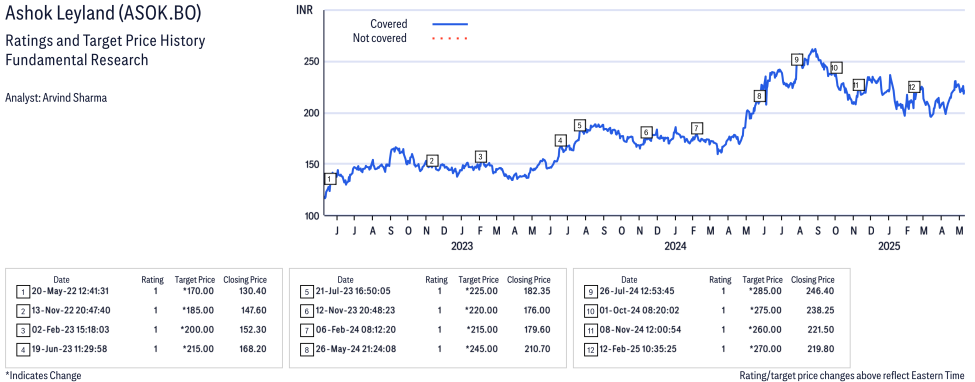Click the red dotted Not covered legend line

(450, 39)
